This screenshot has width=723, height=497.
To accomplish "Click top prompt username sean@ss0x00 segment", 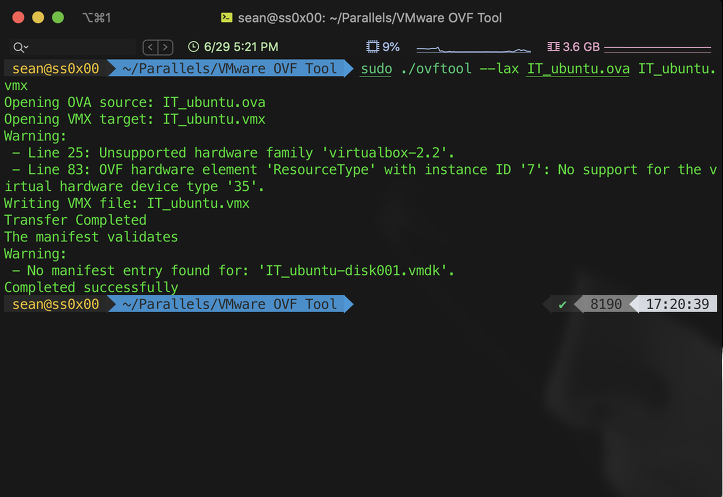I will 55,69.
